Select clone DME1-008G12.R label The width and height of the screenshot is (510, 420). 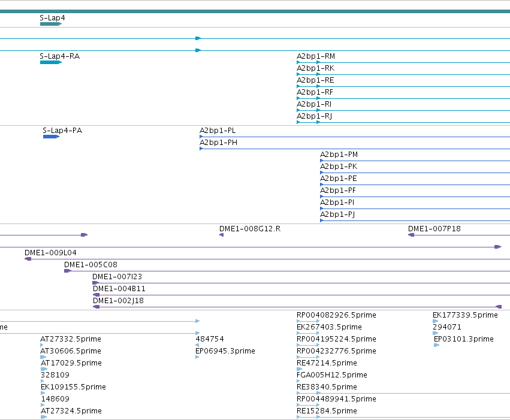pyautogui.click(x=250, y=229)
